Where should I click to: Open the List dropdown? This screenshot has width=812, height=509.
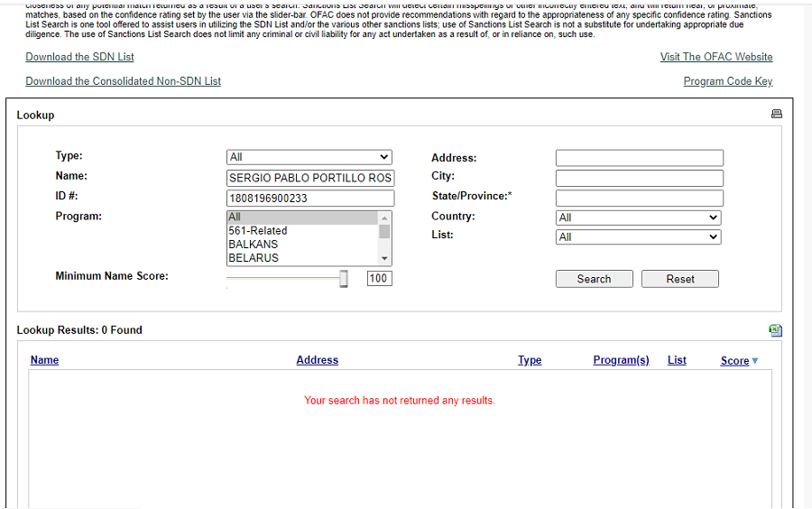coord(638,237)
